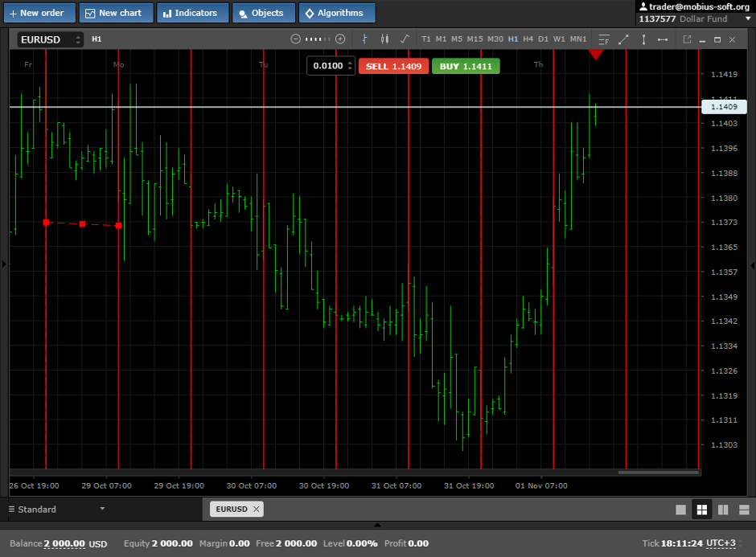Click the BUY 1.1411 button

pyautogui.click(x=466, y=66)
